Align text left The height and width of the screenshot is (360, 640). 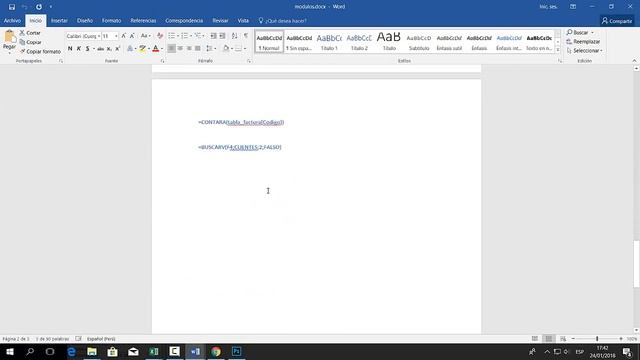[x=171, y=49]
